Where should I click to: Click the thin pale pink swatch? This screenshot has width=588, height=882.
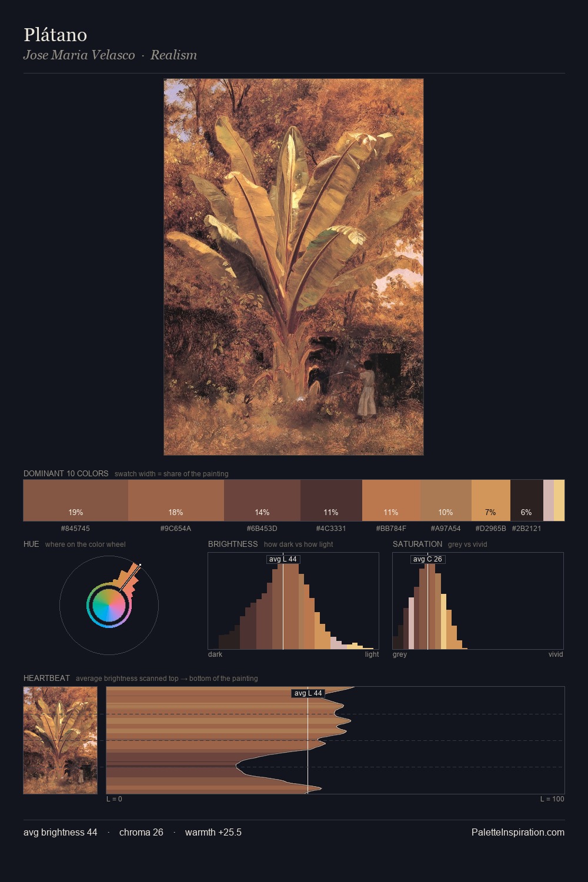click(x=549, y=500)
